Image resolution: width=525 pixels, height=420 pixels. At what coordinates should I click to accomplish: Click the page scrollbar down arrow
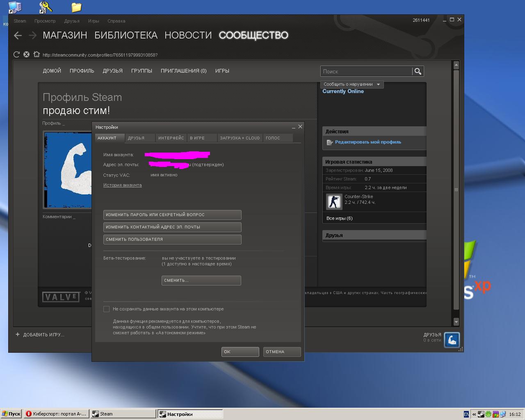tap(456, 322)
